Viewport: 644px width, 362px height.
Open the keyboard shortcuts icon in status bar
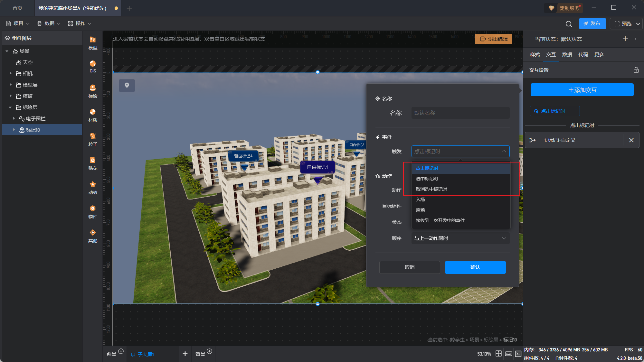(508, 354)
